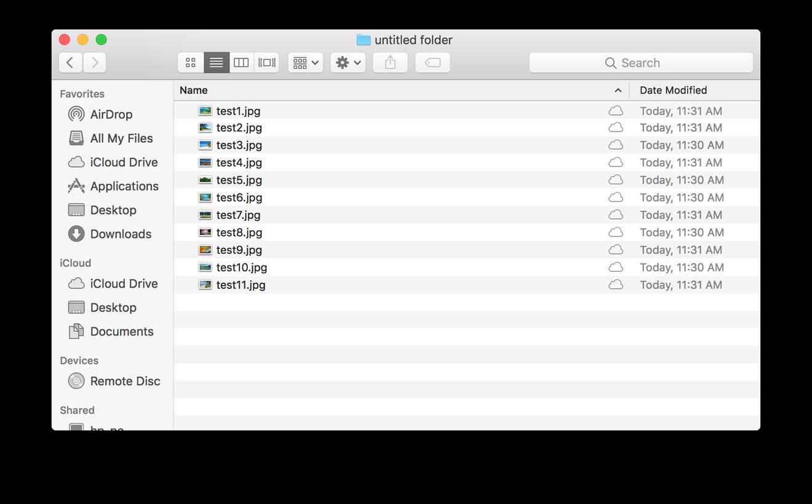Open the Share menu
Viewport: 812px width, 504px height.
[x=390, y=62]
